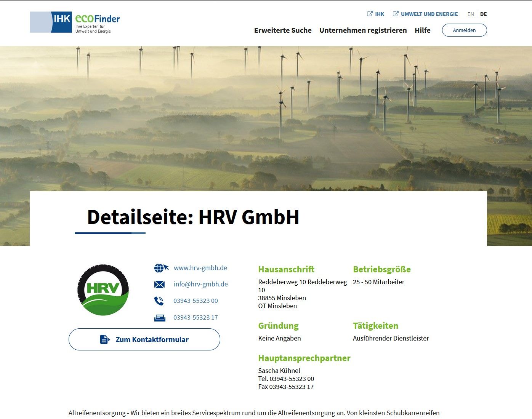
Task: Open the IHK text link in the header
Action: click(x=380, y=14)
